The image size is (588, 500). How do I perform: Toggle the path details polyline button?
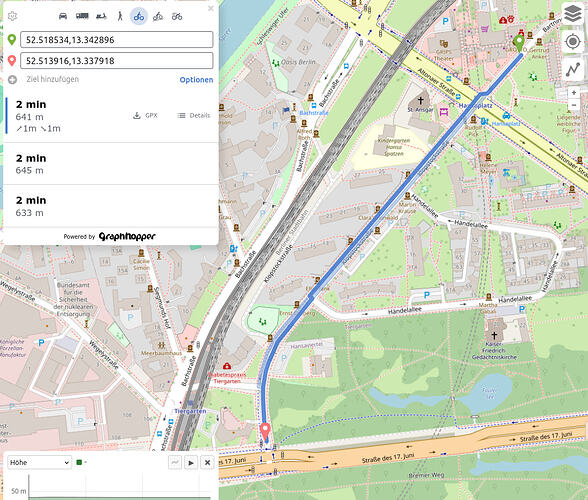point(572,69)
